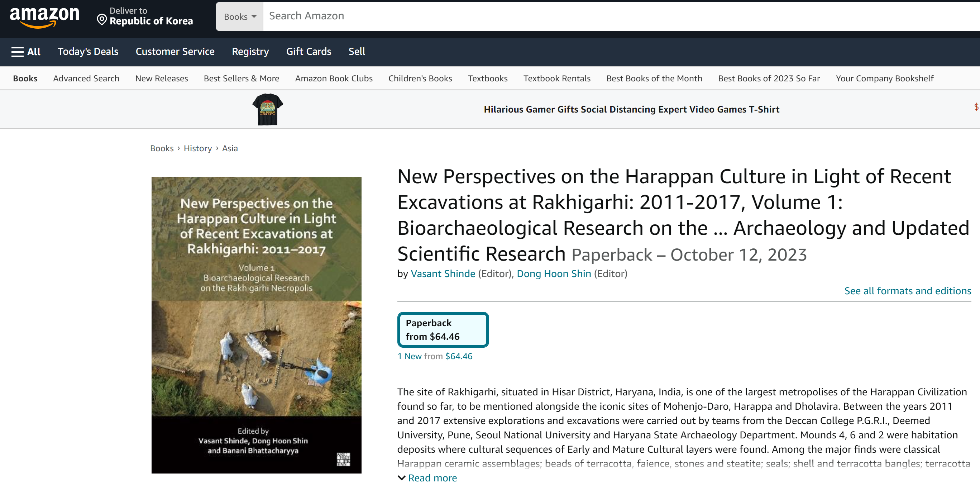Viewport: 980px width, 490px height.
Task: Click the History breadcrumb
Action: (197, 148)
